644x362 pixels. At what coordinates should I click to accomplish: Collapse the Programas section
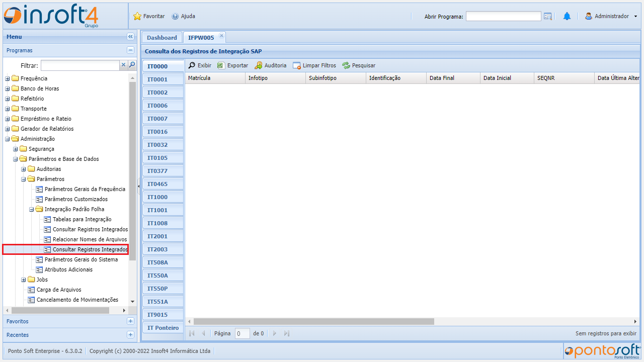click(130, 50)
